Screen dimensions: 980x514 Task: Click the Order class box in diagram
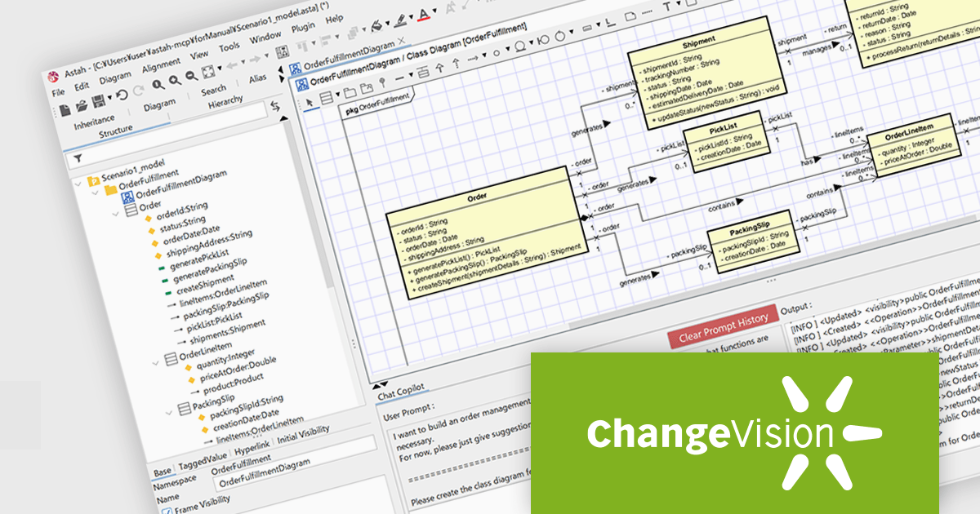pos(488,234)
